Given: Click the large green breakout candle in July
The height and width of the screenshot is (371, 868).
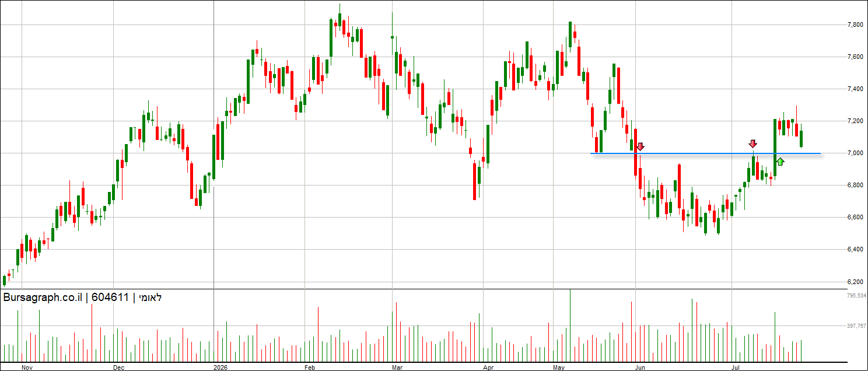Looking at the screenshot, I should (775, 148).
